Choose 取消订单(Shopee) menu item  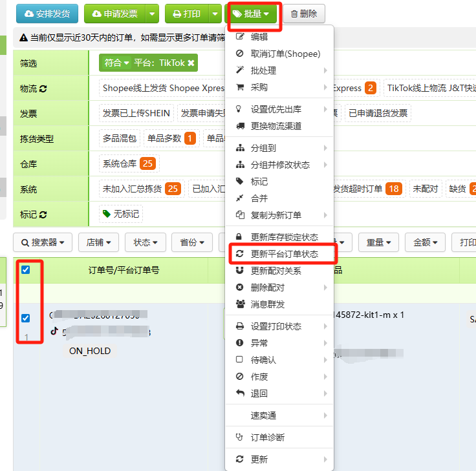click(x=285, y=54)
